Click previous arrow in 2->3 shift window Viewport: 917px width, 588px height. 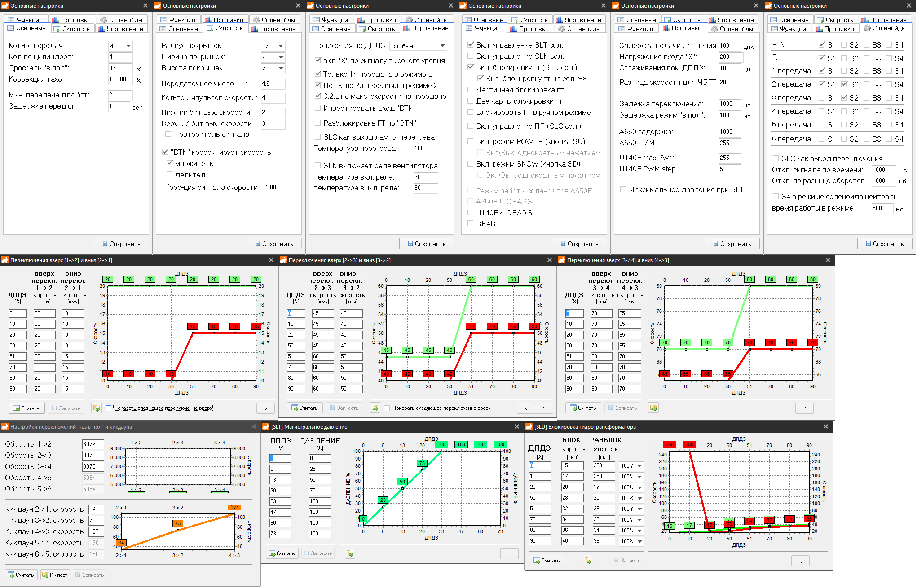526,408
